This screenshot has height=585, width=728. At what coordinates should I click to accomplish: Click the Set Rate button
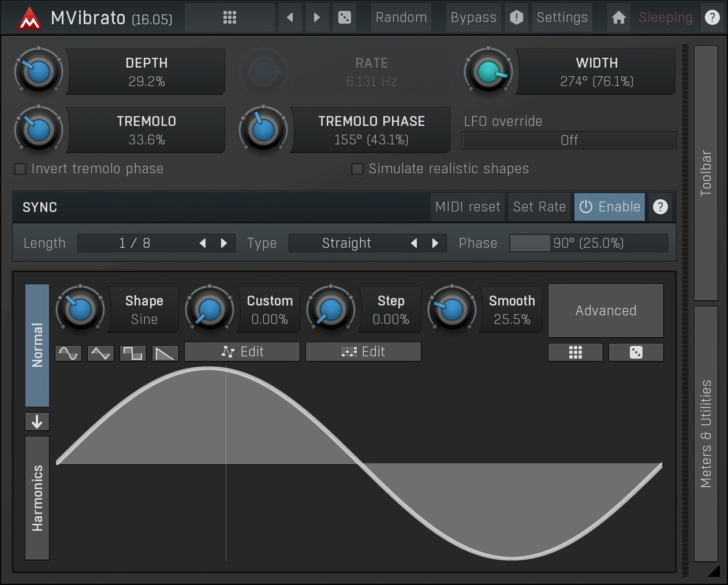click(539, 207)
